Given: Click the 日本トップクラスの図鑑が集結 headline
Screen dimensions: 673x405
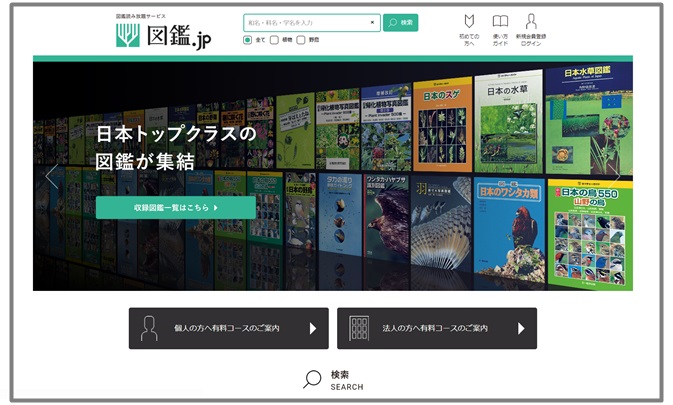Looking at the screenshot, I should 176,148.
